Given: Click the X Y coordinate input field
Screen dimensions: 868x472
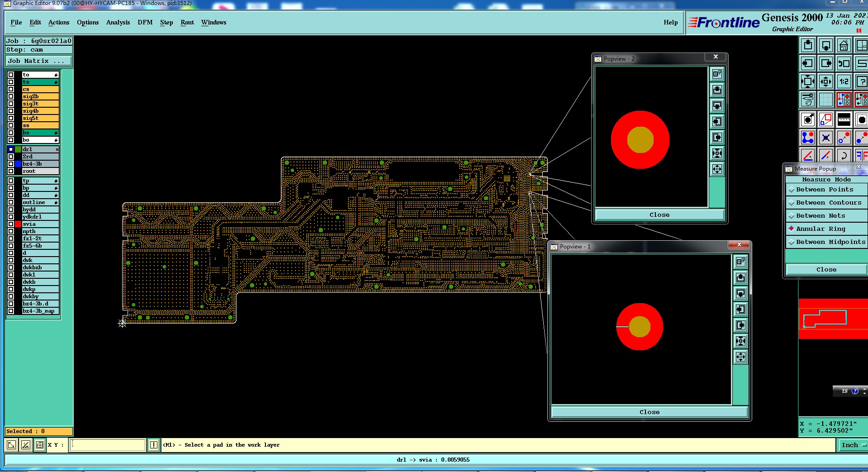Looking at the screenshot, I should (x=108, y=445).
